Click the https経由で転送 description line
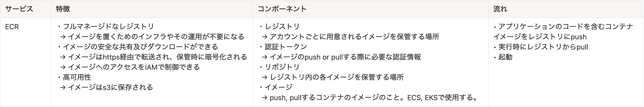Image resolution: width=644 pixels, height=107 pixels. tap(153, 57)
